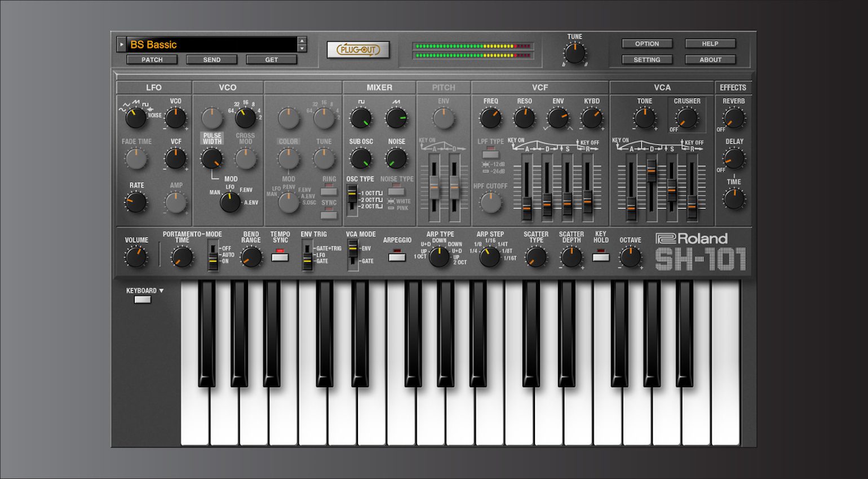Click the VCF ENV knob
The width and height of the screenshot is (868, 479).
tap(558, 118)
